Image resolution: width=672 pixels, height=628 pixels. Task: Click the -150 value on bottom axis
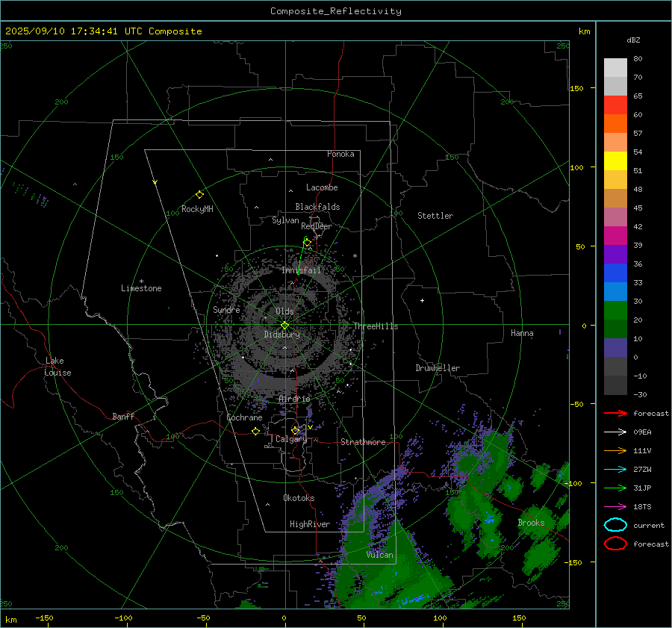44,618
